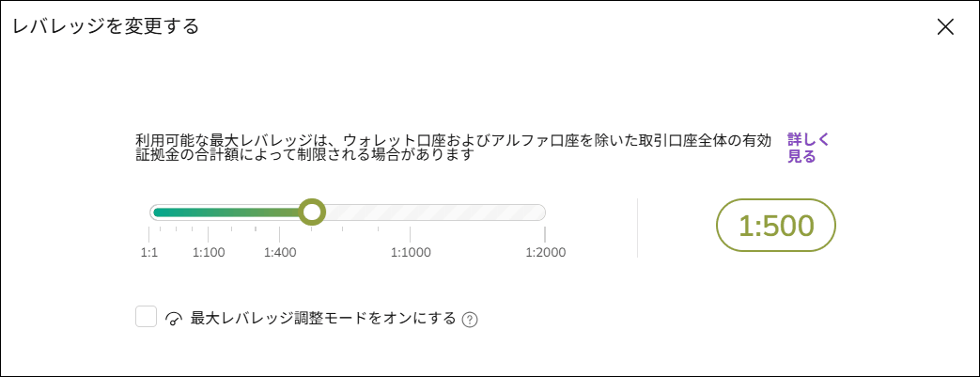Screen dimensions: 980x377
Task: Click the 1:500 leverage value pill
Action: (776, 226)
